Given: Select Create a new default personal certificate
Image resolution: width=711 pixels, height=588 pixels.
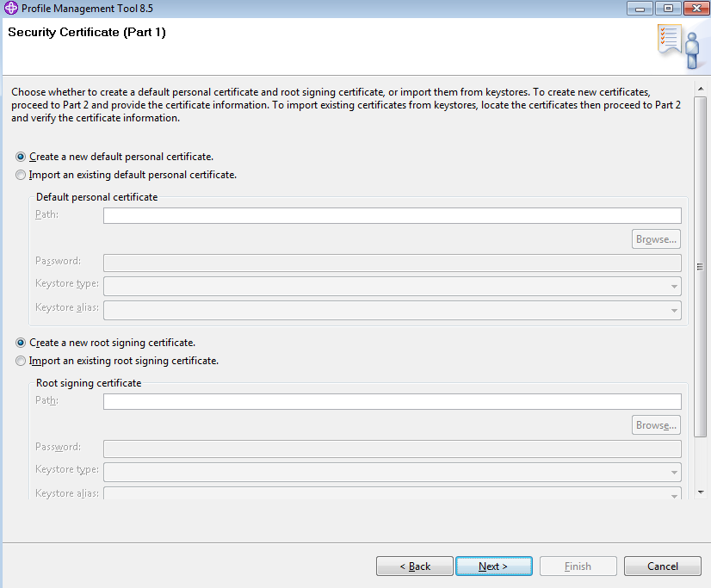Looking at the screenshot, I should pyautogui.click(x=21, y=157).
